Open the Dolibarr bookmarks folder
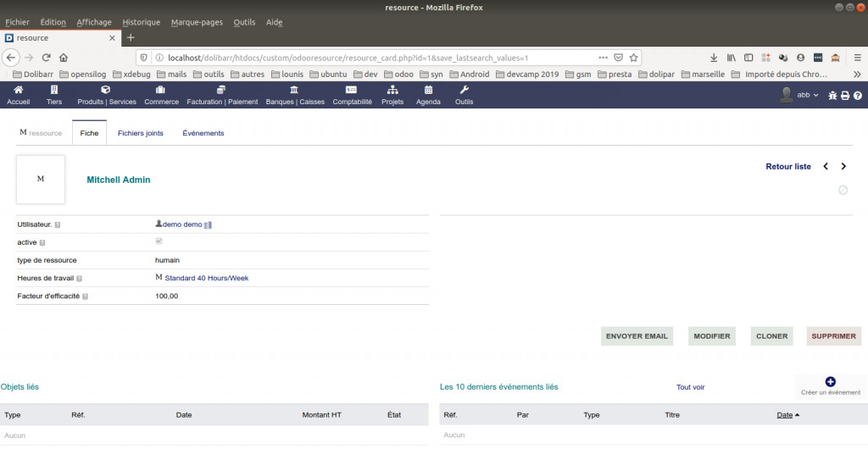This screenshot has height=471, width=868. click(33, 75)
